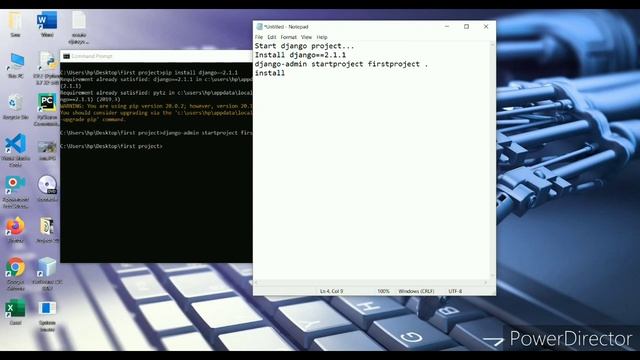
Task: Launch PyCharm Community desktop shortcut
Action: (x=47, y=102)
